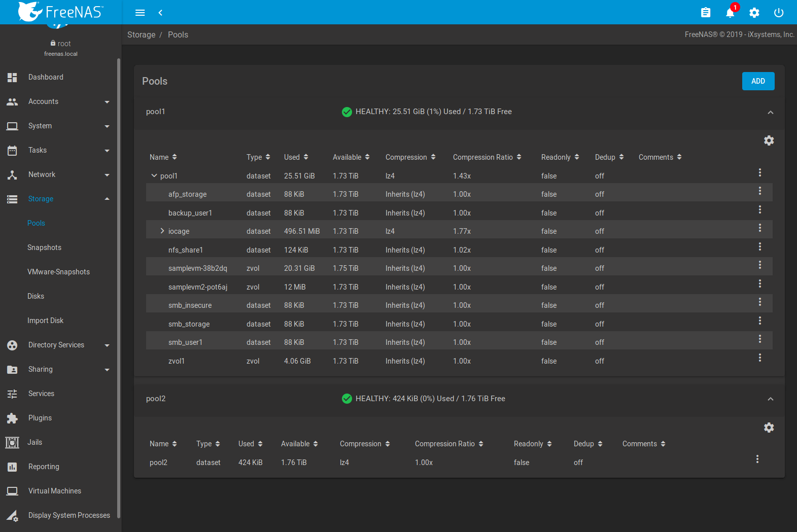Sort pool2 table by Available

click(299, 444)
